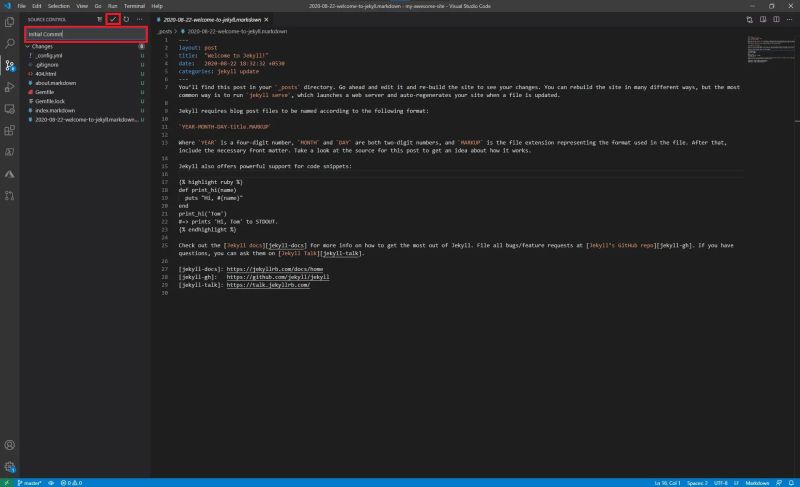Select _config.yml in Changes
The width and height of the screenshot is (800, 487).
click(x=86, y=56)
